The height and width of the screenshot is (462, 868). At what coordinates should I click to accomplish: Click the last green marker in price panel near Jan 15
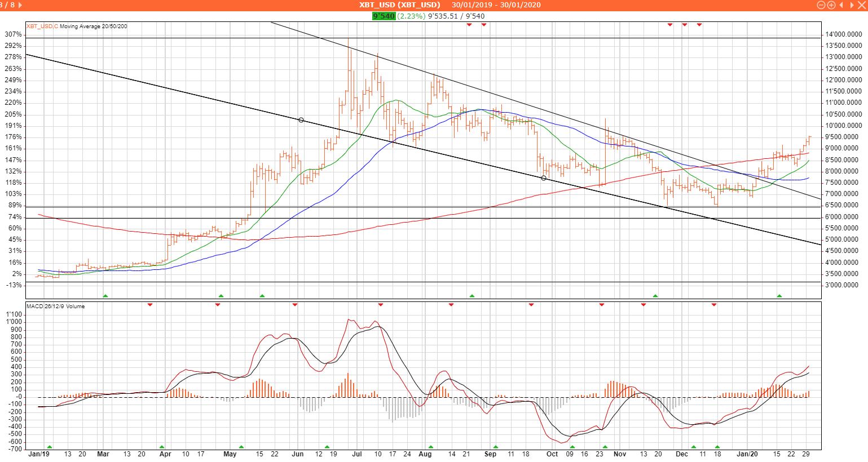coord(779,295)
